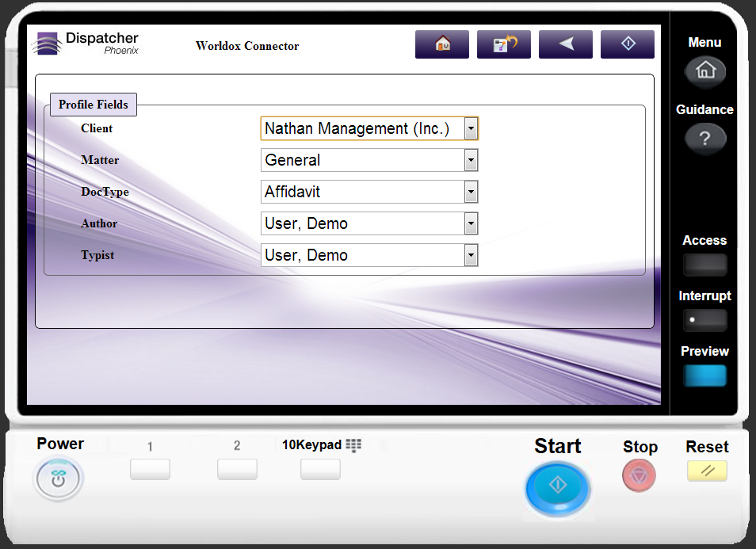The width and height of the screenshot is (756, 549).
Task: Open the Menu home button
Action: (705, 71)
